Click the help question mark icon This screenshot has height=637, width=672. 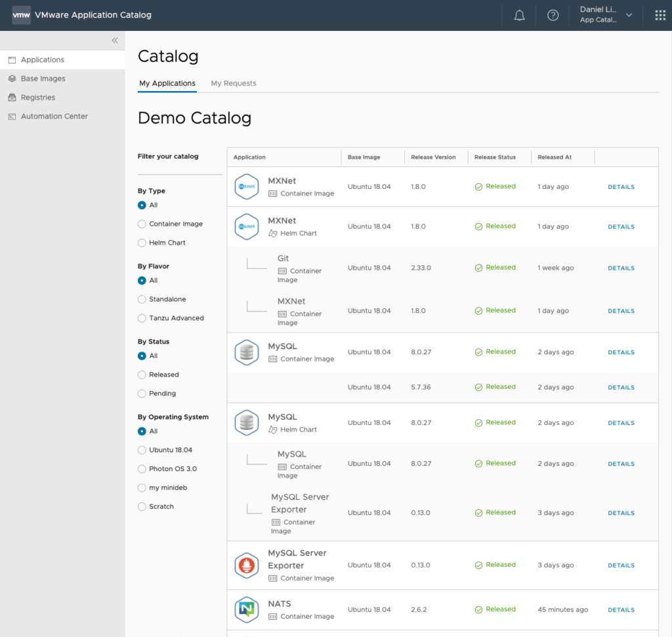point(553,16)
